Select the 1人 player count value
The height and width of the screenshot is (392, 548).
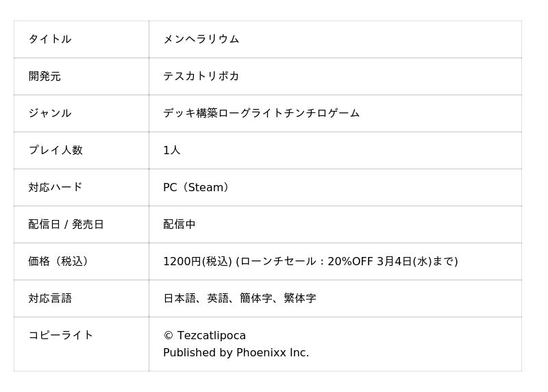coord(172,150)
